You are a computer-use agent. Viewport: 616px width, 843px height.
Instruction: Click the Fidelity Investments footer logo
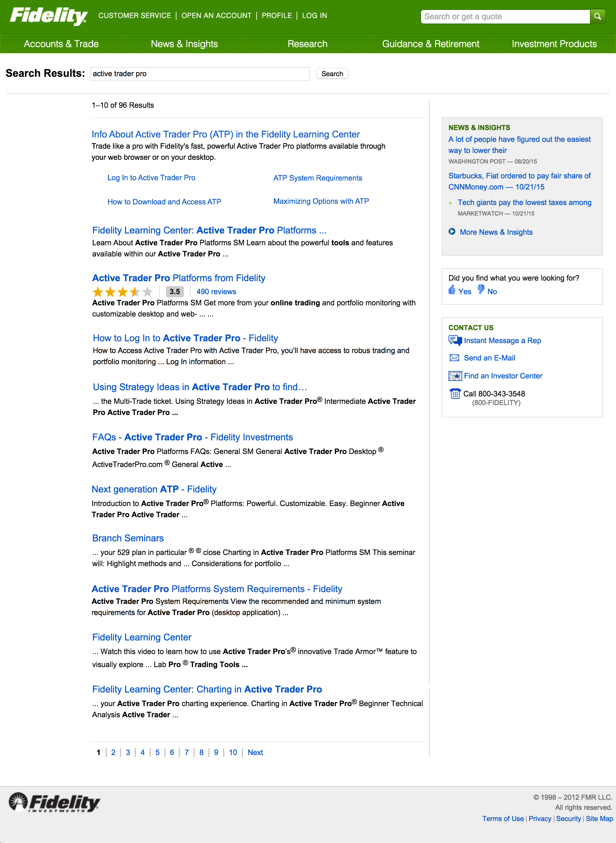pos(54,803)
